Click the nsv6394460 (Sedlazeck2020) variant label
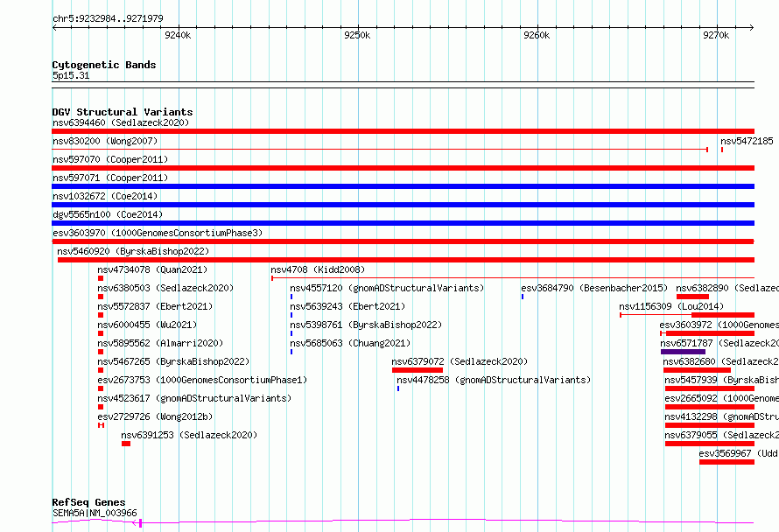779x532 pixels. click(121, 122)
